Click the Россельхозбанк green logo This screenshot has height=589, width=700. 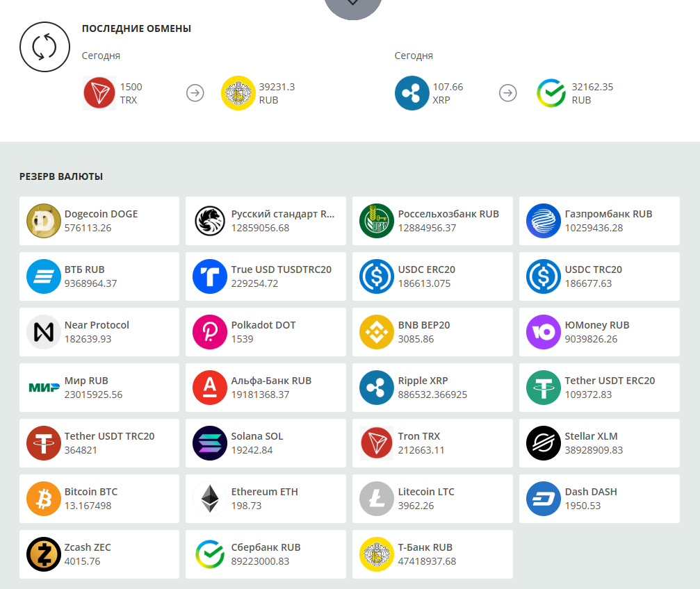377,221
